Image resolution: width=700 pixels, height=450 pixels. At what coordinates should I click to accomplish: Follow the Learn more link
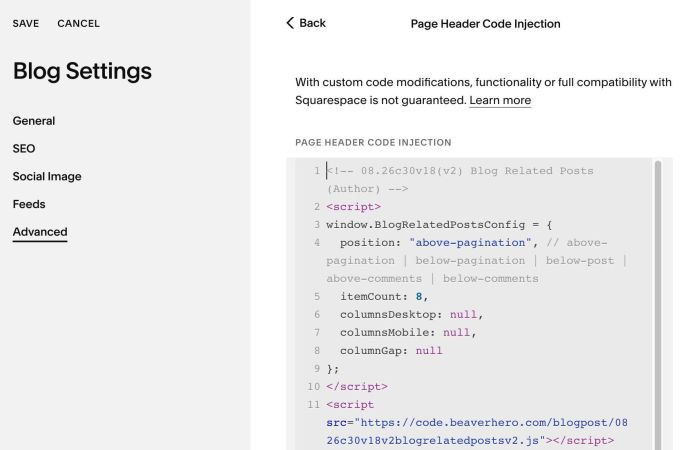point(500,100)
